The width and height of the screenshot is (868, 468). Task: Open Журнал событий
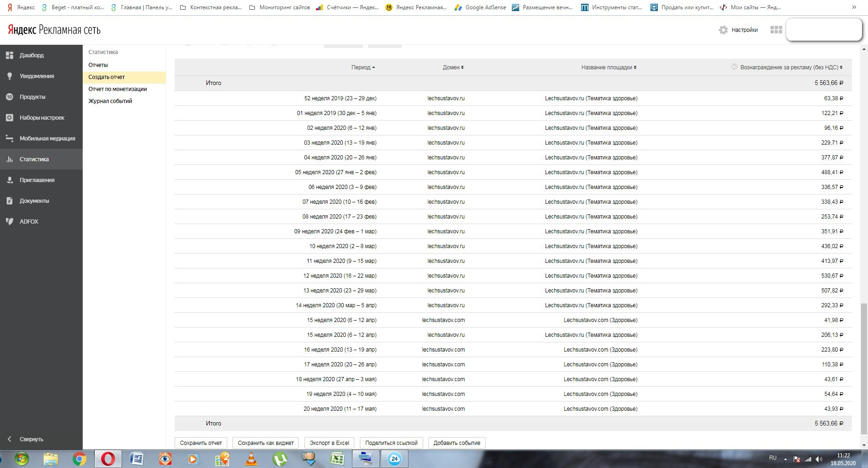(x=110, y=101)
